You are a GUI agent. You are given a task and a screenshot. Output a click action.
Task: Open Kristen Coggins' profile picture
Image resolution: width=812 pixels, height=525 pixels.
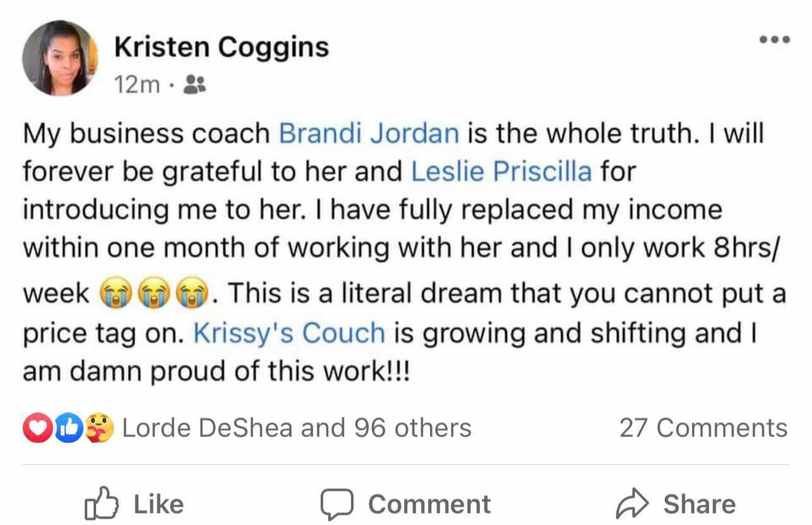(x=60, y=58)
